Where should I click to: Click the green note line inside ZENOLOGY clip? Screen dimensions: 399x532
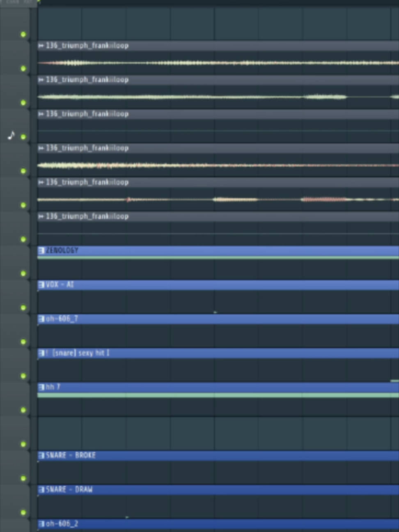tap(218, 257)
